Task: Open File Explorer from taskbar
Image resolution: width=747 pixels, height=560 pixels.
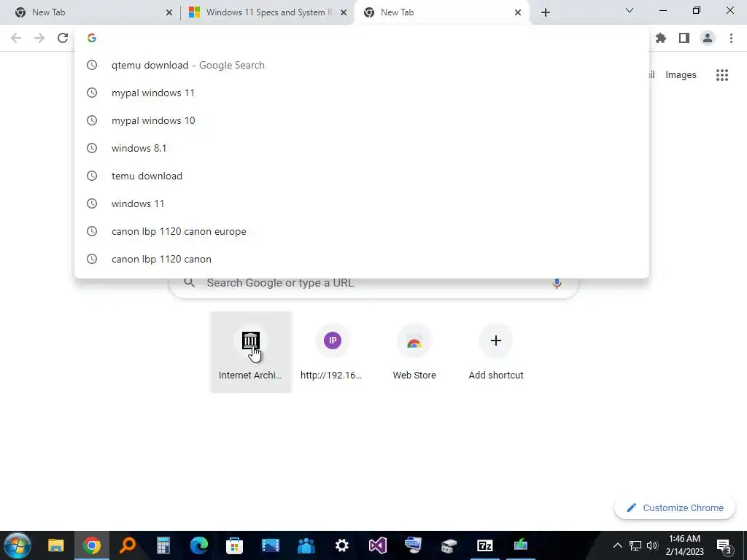Action: 55,545
